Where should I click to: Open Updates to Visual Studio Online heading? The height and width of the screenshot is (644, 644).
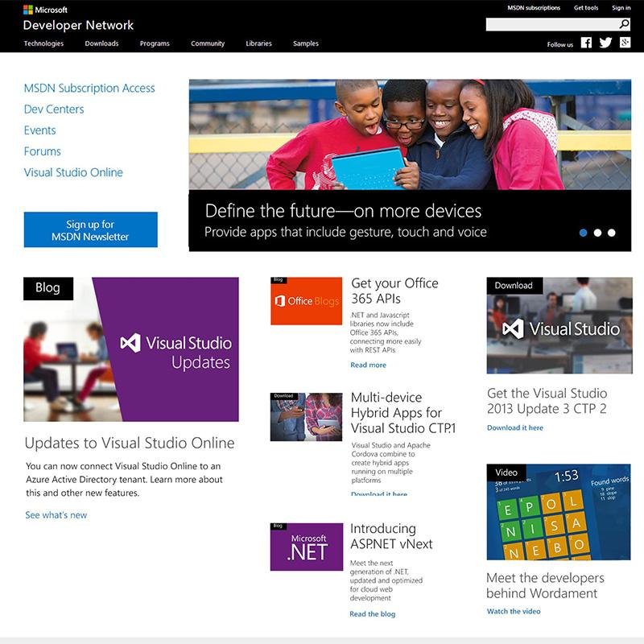point(130,443)
